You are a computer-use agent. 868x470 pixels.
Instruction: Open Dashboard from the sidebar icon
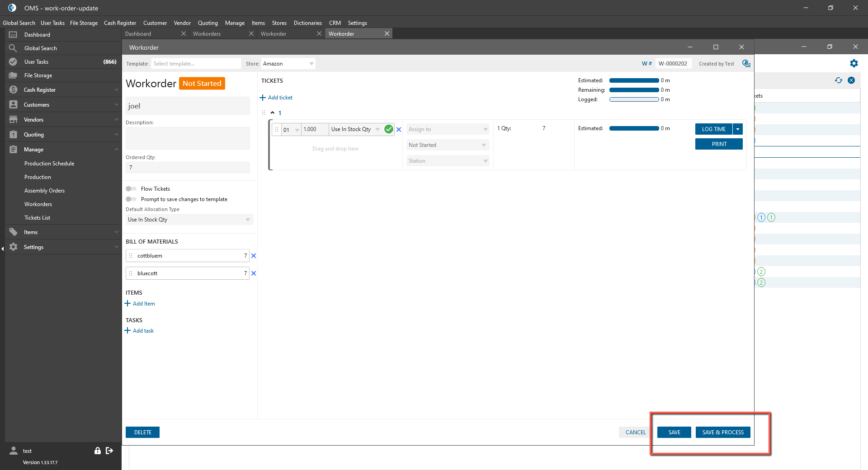[x=13, y=35]
